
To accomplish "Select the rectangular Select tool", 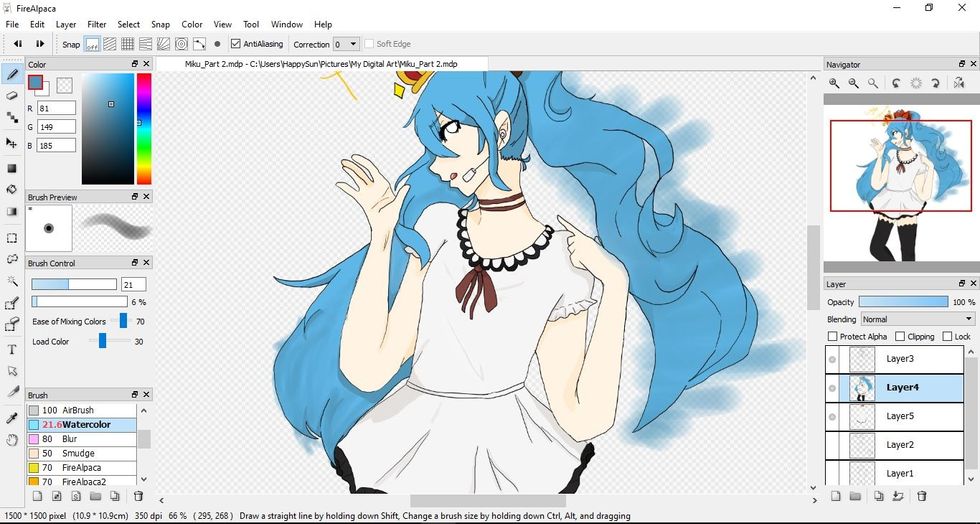I will (x=11, y=238).
